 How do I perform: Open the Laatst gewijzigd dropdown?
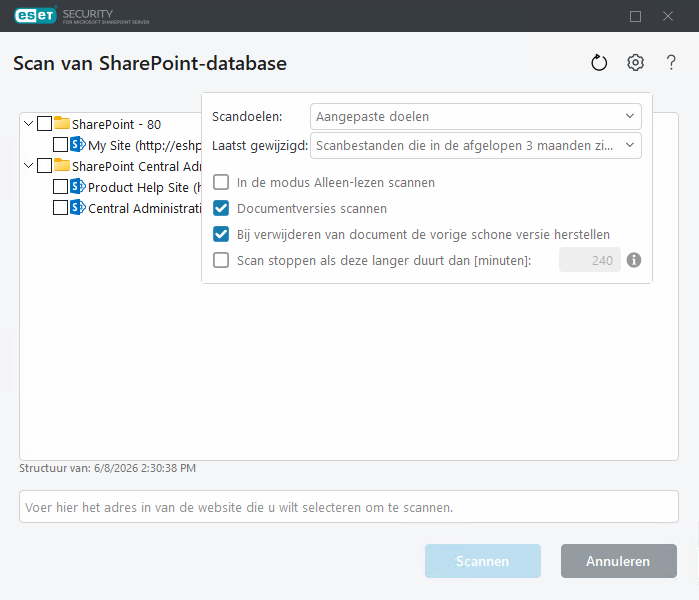coord(476,145)
